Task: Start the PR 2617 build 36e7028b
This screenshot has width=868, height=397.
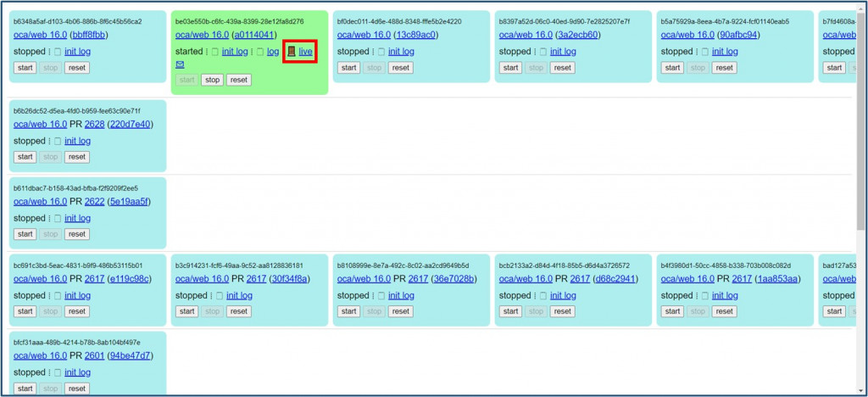Action: (348, 311)
